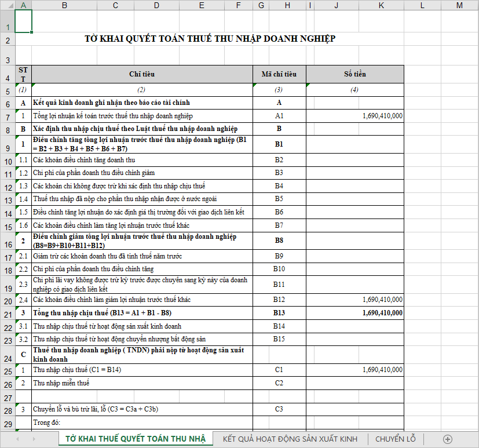Select row 7 header
This screenshot has width=479, height=448.
click(x=7, y=116)
